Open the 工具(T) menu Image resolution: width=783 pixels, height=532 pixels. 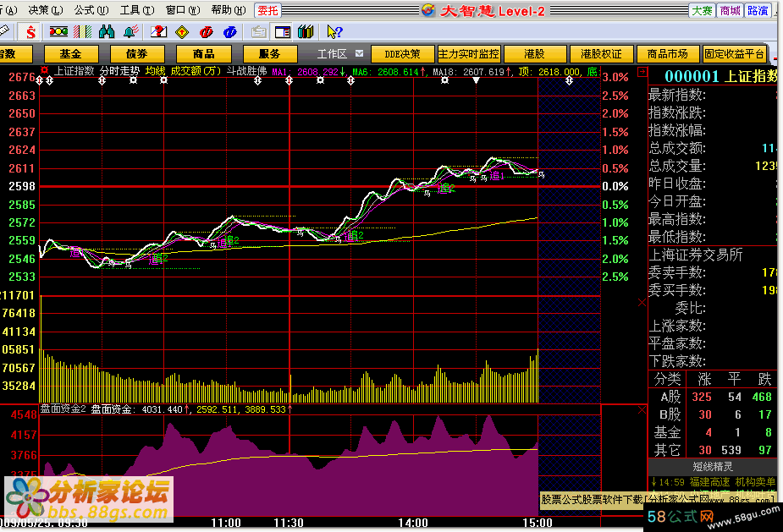137,10
